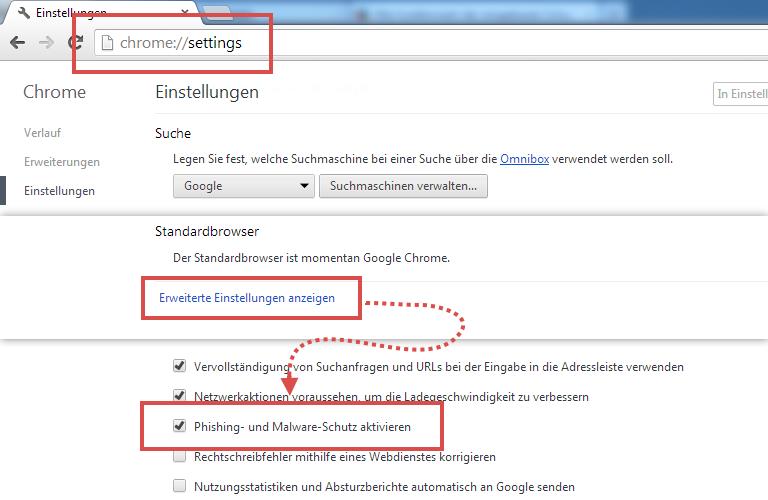This screenshot has width=768, height=500.
Task: Click the Suche section heading
Action: pyautogui.click(x=173, y=133)
